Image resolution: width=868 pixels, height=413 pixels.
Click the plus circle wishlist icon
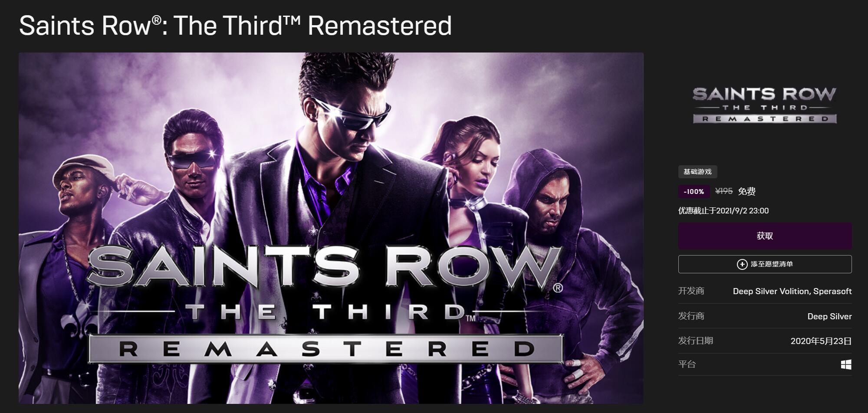coord(742,264)
